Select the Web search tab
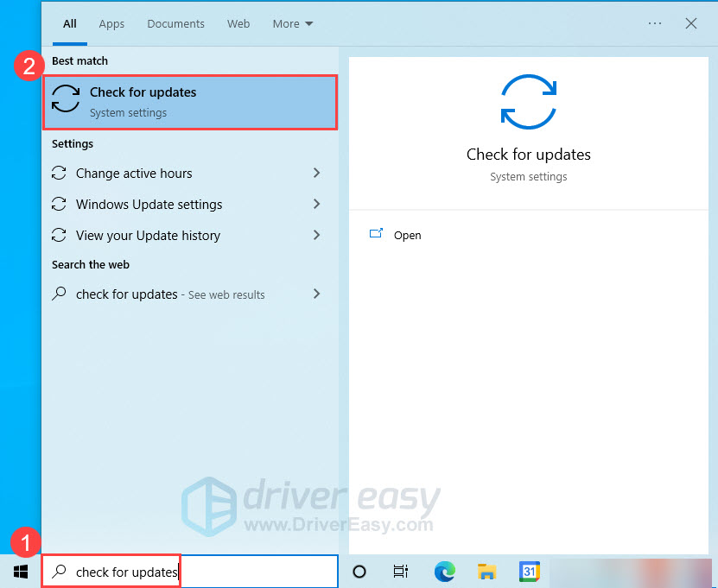This screenshot has height=588, width=718. tap(238, 24)
